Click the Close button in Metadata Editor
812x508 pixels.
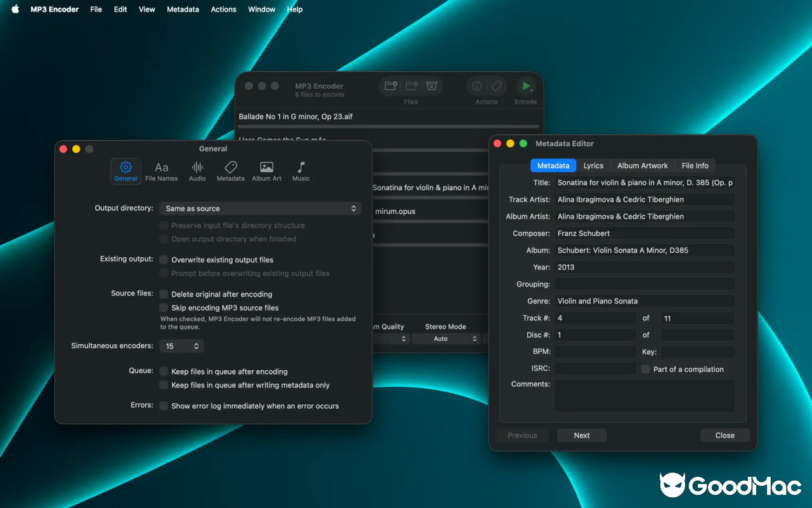click(724, 435)
